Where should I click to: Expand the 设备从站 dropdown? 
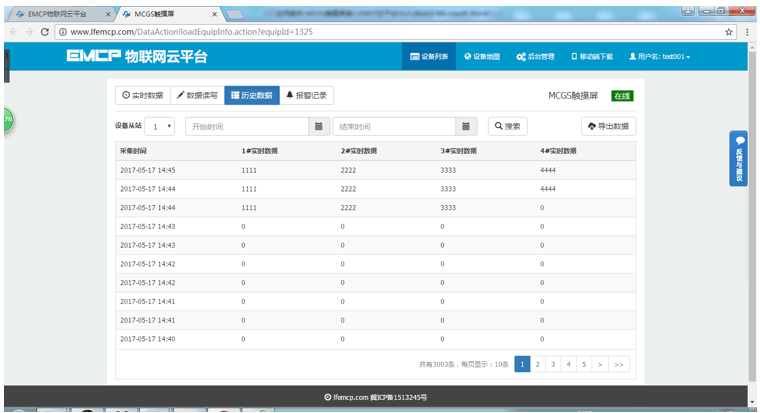tap(162, 127)
